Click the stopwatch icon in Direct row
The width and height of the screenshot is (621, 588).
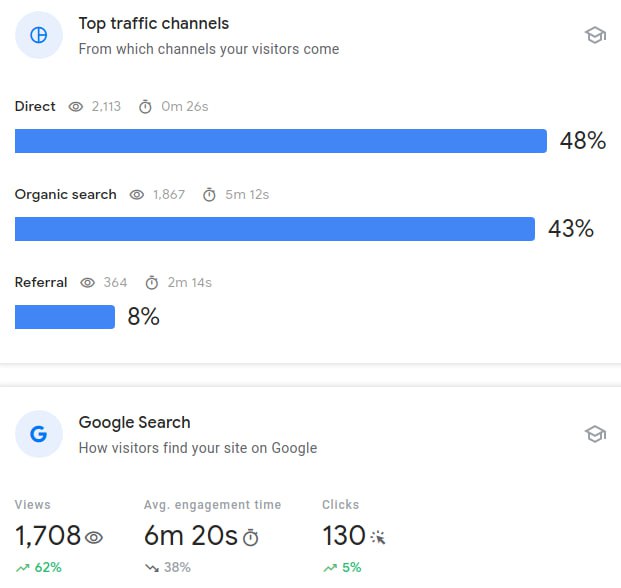[x=145, y=107]
